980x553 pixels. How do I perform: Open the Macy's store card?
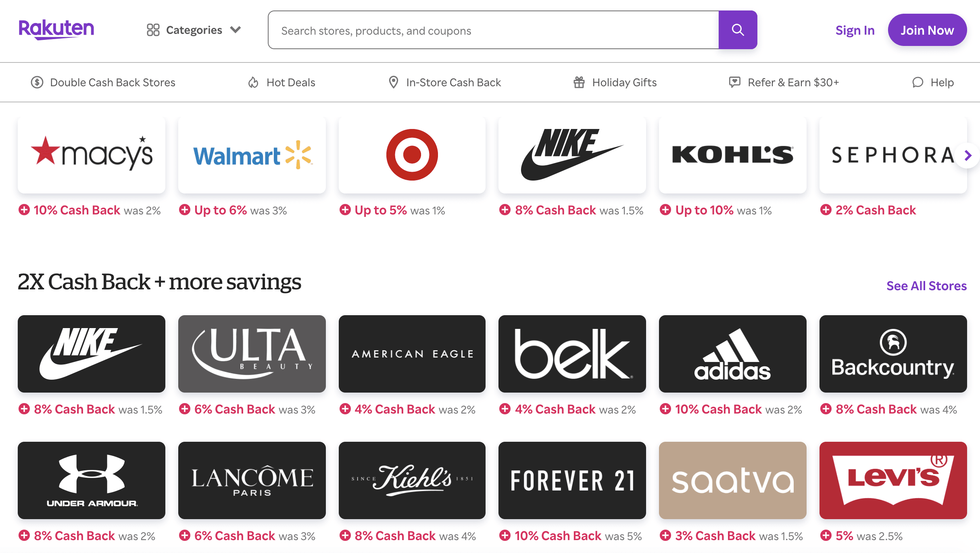[x=92, y=155]
